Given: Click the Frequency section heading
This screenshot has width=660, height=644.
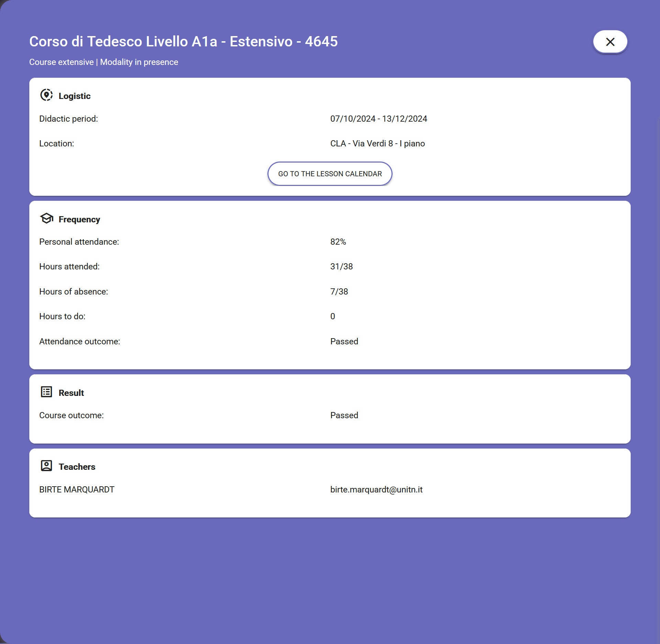Looking at the screenshot, I should [79, 219].
